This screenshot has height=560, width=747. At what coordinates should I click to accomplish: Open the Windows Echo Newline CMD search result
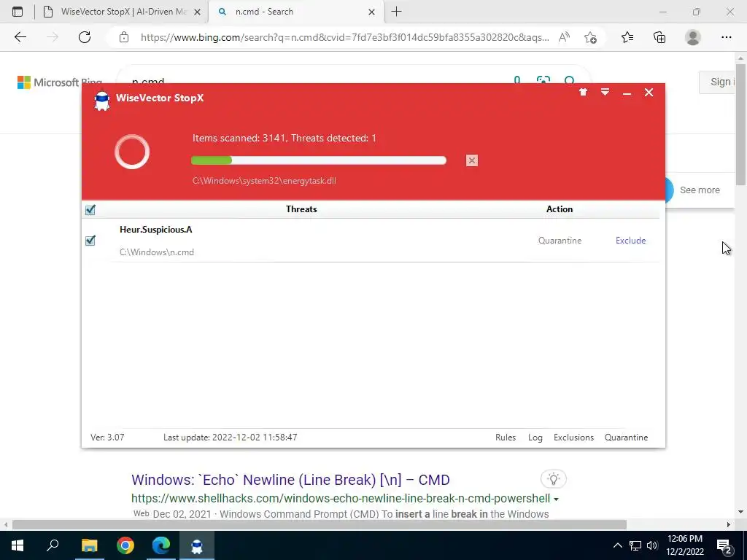290,480
